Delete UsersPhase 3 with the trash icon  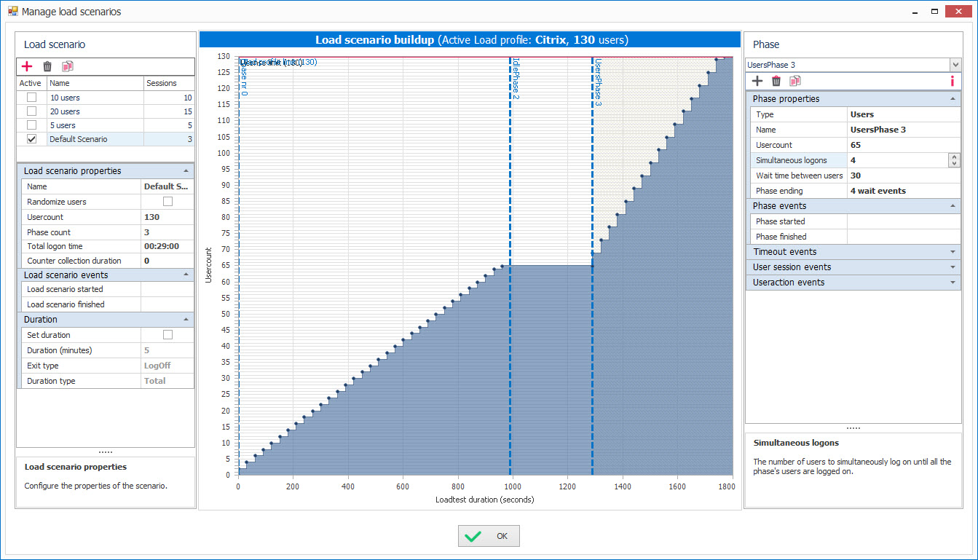click(x=776, y=81)
